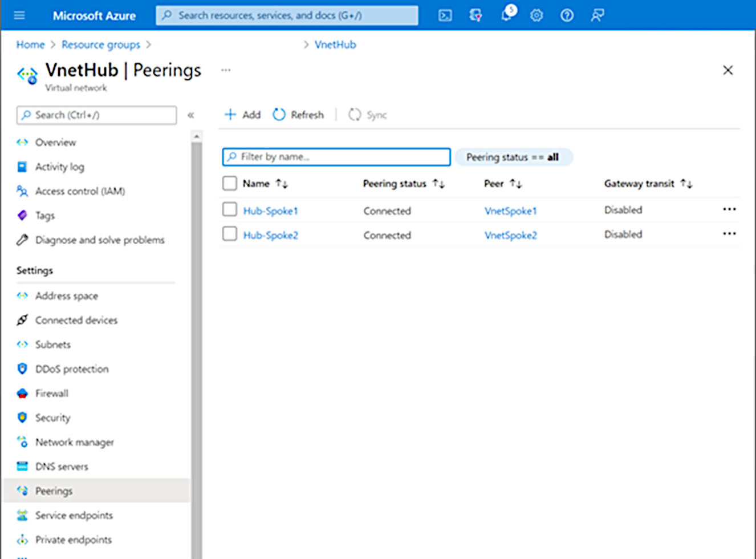The height and width of the screenshot is (559, 756).
Task: Focus the left menu Search (Ctrl+/) box
Action: point(96,115)
